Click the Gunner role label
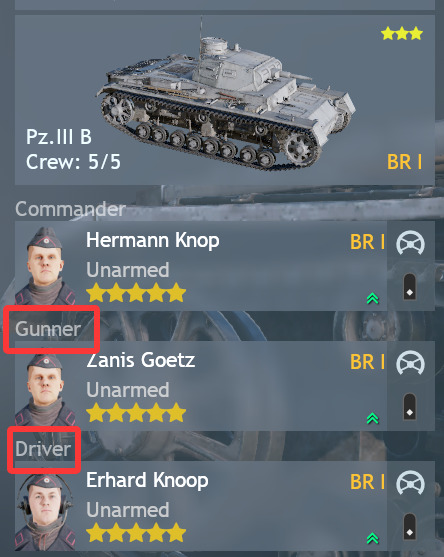The image size is (444, 557). [x=48, y=329]
